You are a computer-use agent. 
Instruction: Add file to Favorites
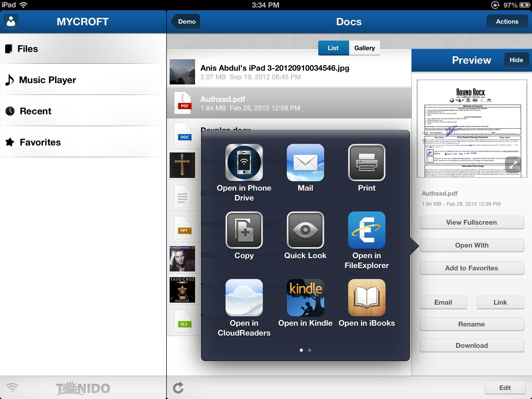click(472, 268)
